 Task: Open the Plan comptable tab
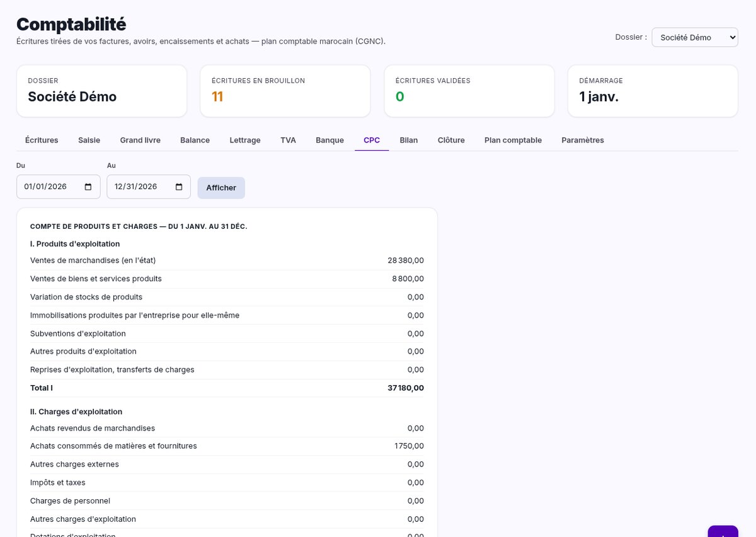click(513, 140)
